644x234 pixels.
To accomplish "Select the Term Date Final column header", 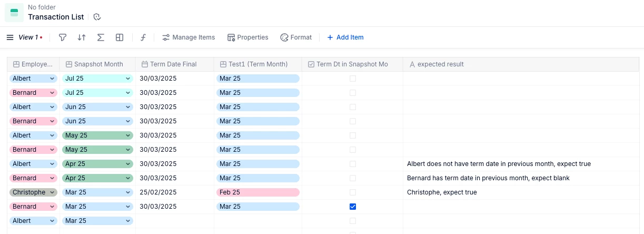I will pos(174,64).
